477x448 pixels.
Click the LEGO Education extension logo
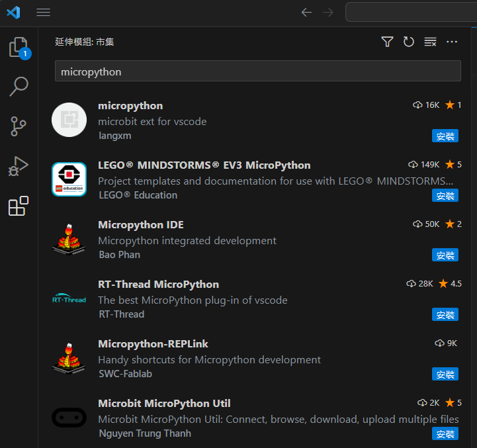(69, 179)
